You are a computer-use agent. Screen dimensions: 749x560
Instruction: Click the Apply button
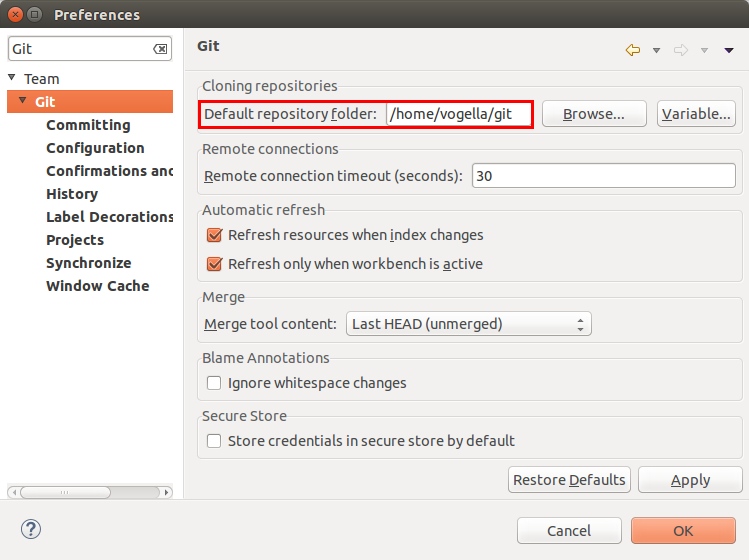tap(690, 480)
